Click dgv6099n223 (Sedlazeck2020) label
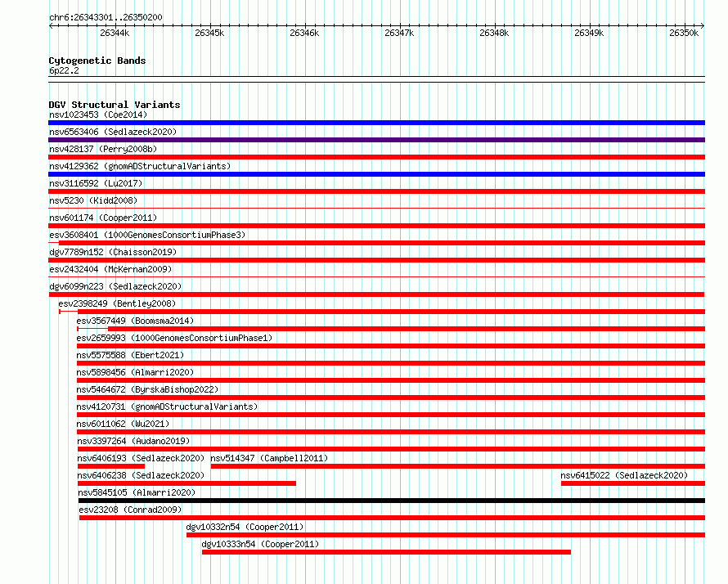This screenshot has width=728, height=584. click(x=115, y=286)
